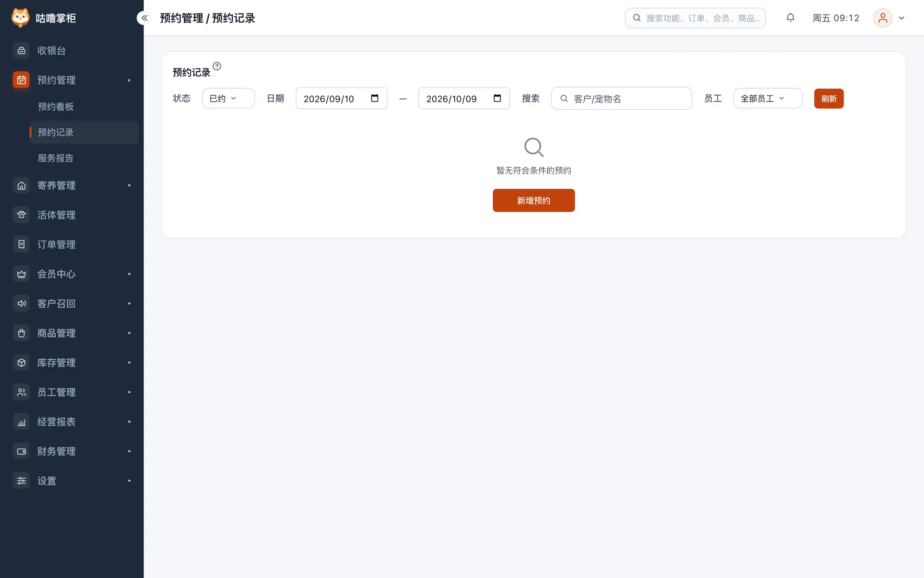This screenshot has width=924, height=578.
Task: Click the 财务管理 wallet icon
Action: (21, 451)
